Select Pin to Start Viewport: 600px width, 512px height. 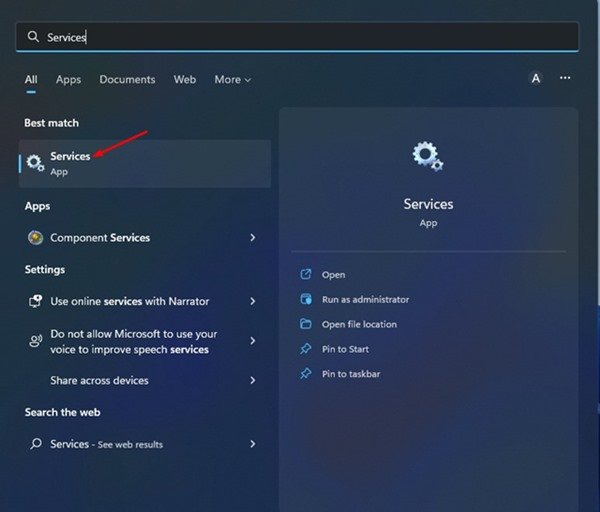(x=345, y=349)
